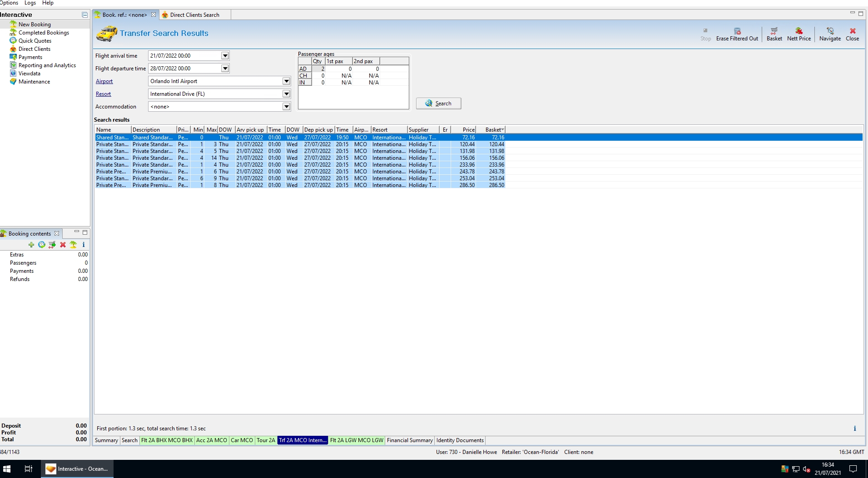
Task: Open the Logs menu
Action: [x=30, y=3]
